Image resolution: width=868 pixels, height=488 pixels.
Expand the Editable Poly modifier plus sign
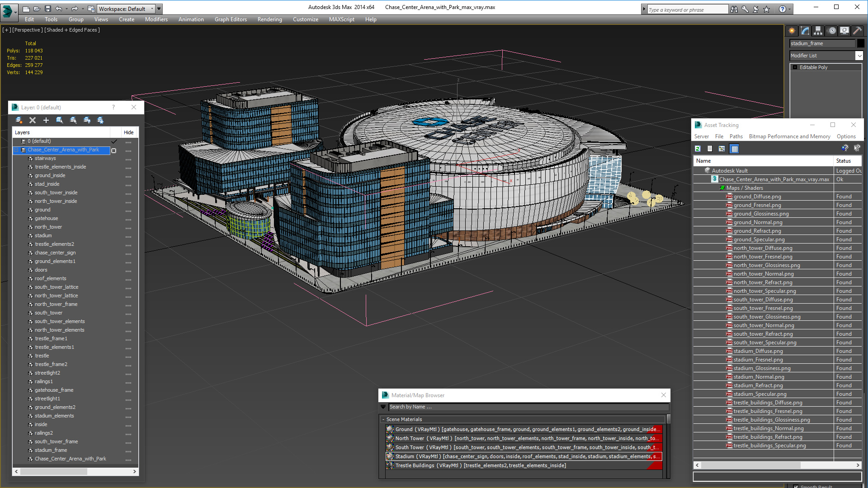click(x=795, y=67)
